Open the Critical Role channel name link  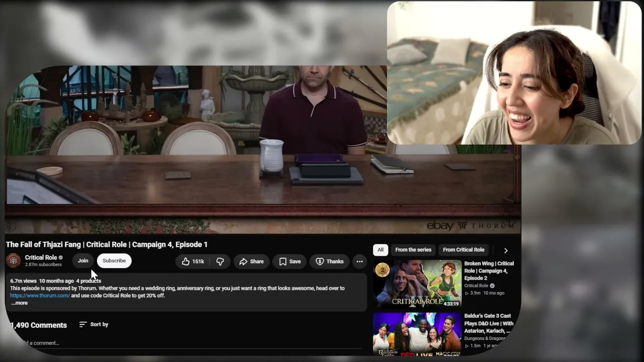click(x=41, y=257)
